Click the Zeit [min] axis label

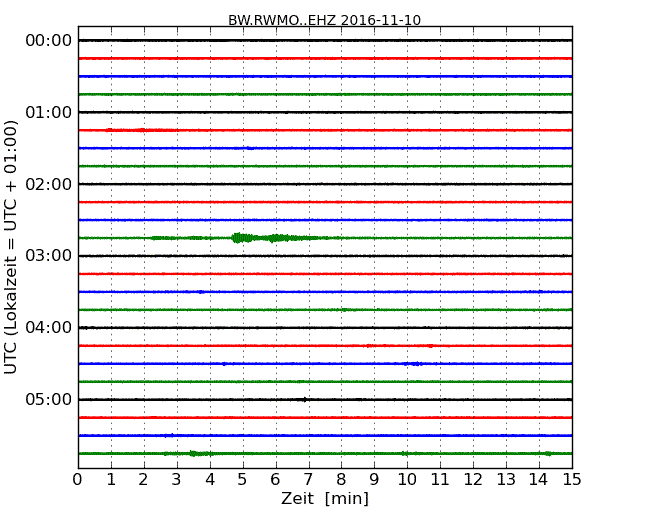[325, 498]
